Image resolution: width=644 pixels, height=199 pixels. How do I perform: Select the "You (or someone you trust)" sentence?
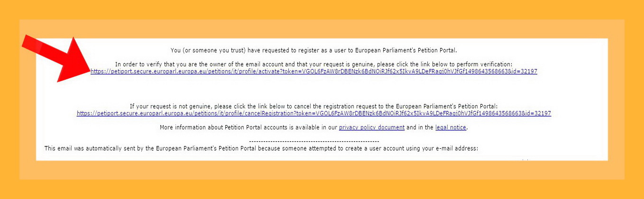313,50
